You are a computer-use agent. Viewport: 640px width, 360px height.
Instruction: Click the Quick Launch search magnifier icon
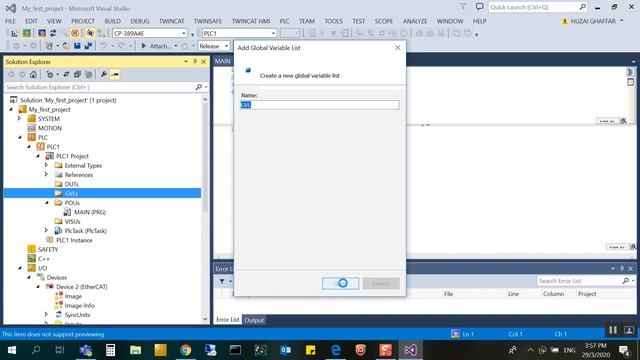coord(582,7)
